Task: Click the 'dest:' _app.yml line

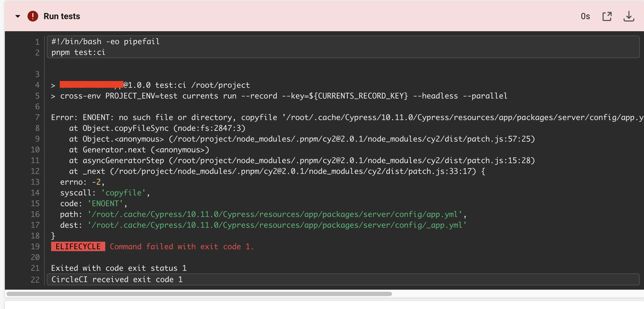Action: point(263,225)
